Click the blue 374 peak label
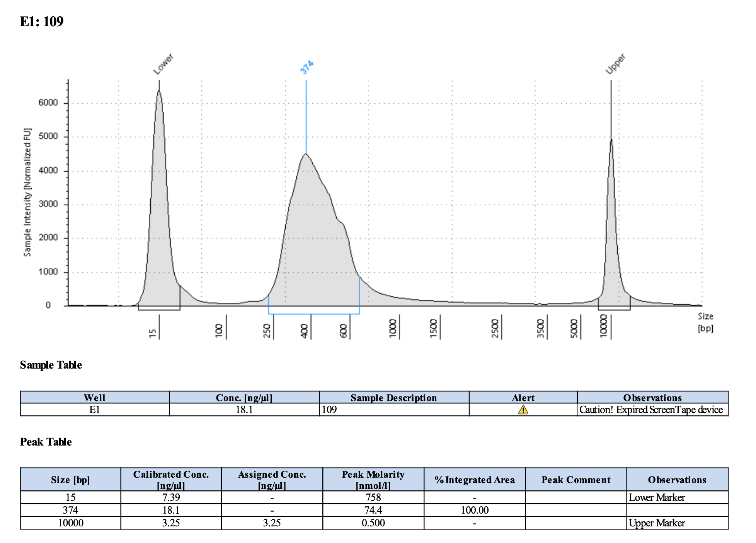Image resolution: width=756 pixels, height=543 pixels. point(307,67)
